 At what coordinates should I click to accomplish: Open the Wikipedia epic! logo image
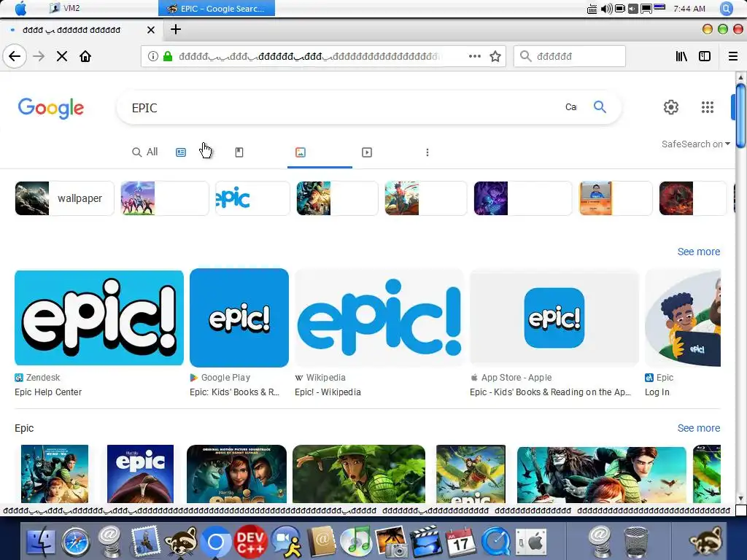click(379, 318)
